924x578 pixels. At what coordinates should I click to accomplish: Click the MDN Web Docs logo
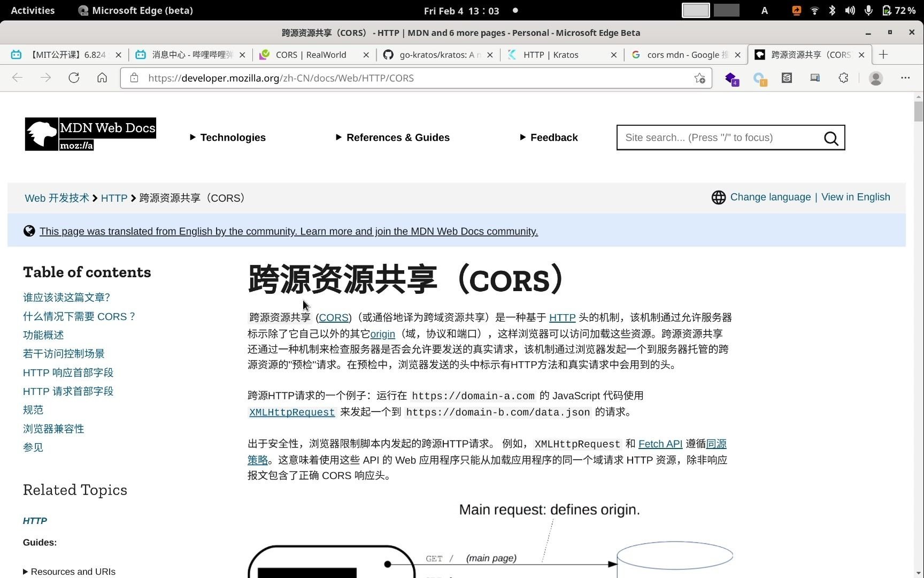tap(90, 134)
